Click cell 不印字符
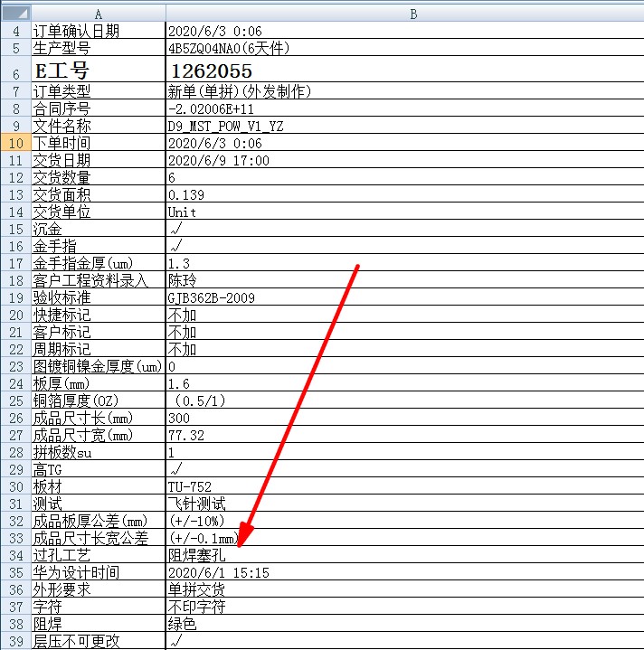The image size is (644, 650). (404, 608)
